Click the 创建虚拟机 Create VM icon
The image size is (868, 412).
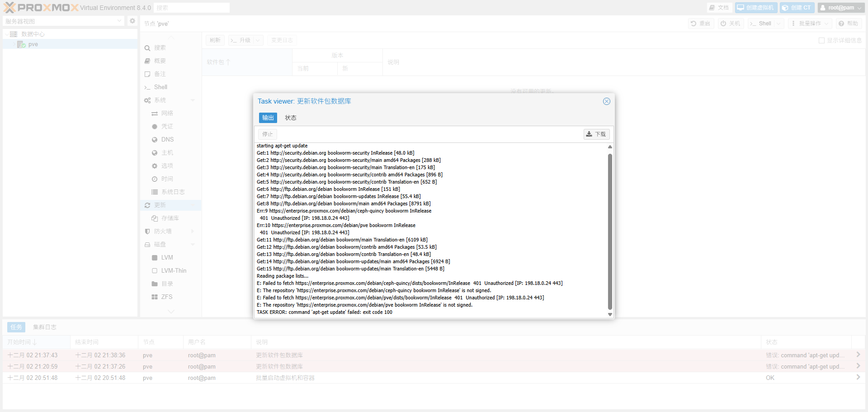(755, 7)
